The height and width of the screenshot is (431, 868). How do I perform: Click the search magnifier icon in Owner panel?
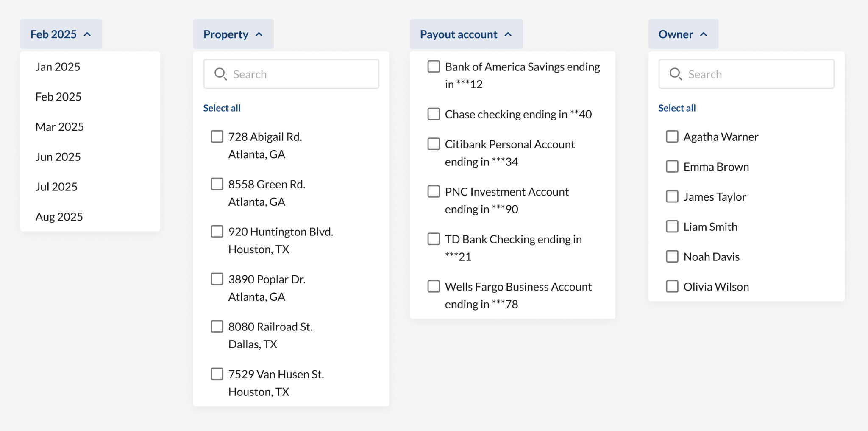point(675,74)
